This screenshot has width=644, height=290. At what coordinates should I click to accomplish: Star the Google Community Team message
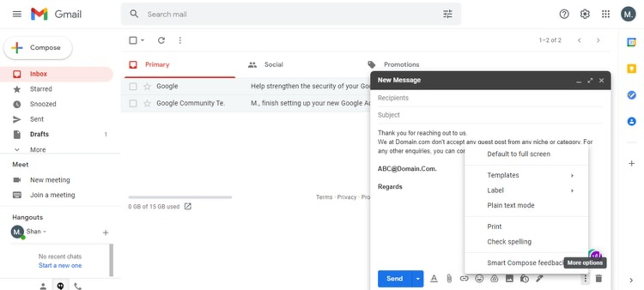147,103
